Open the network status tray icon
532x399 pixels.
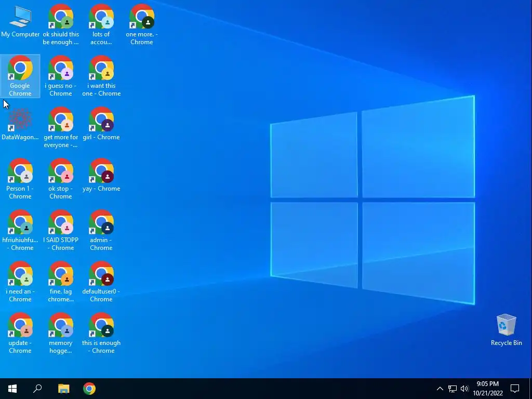pos(453,389)
